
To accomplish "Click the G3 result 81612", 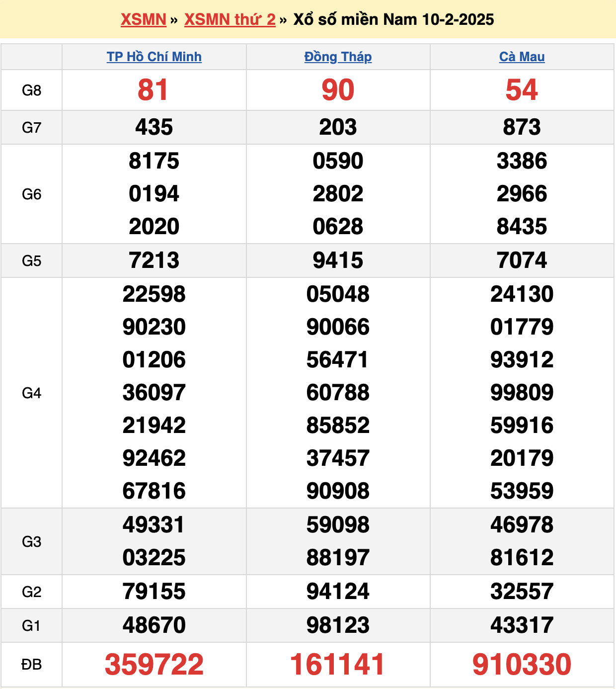I will [x=522, y=558].
